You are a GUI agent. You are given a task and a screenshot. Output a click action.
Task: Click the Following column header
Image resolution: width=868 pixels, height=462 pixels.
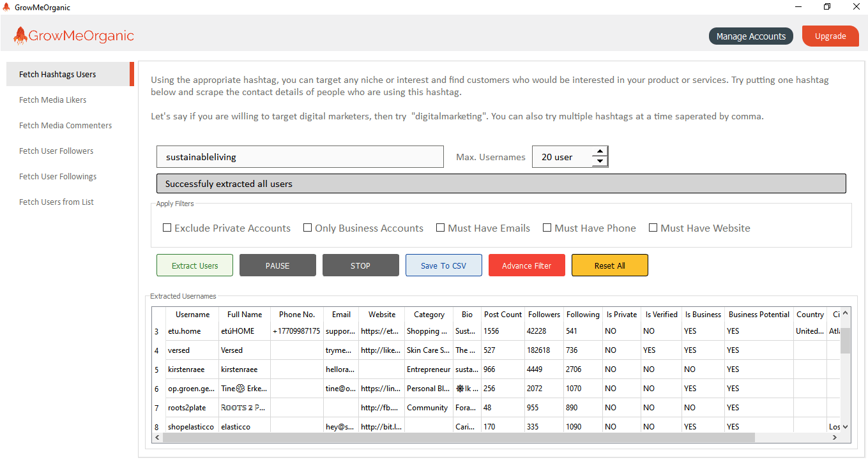(583, 315)
